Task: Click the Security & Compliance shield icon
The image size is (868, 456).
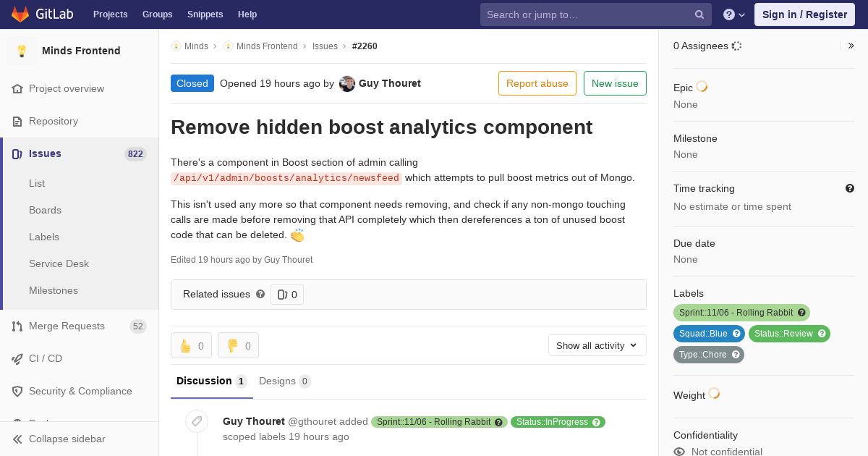Action: coord(17,391)
